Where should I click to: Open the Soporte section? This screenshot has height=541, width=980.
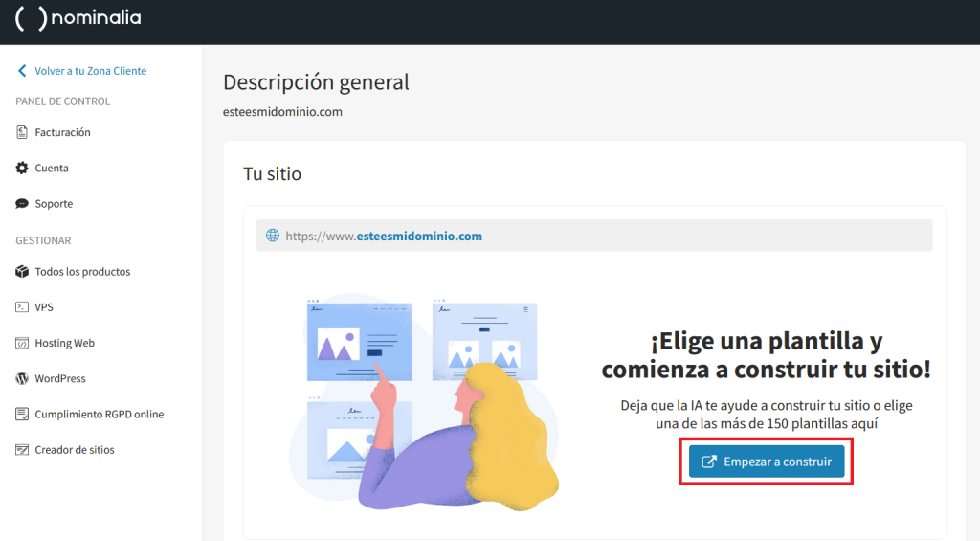pos(54,203)
